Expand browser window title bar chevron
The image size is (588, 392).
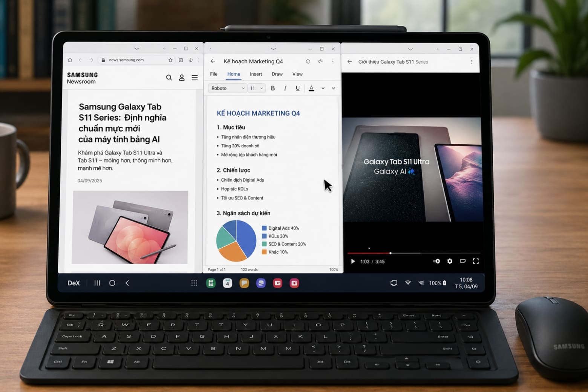click(x=136, y=49)
